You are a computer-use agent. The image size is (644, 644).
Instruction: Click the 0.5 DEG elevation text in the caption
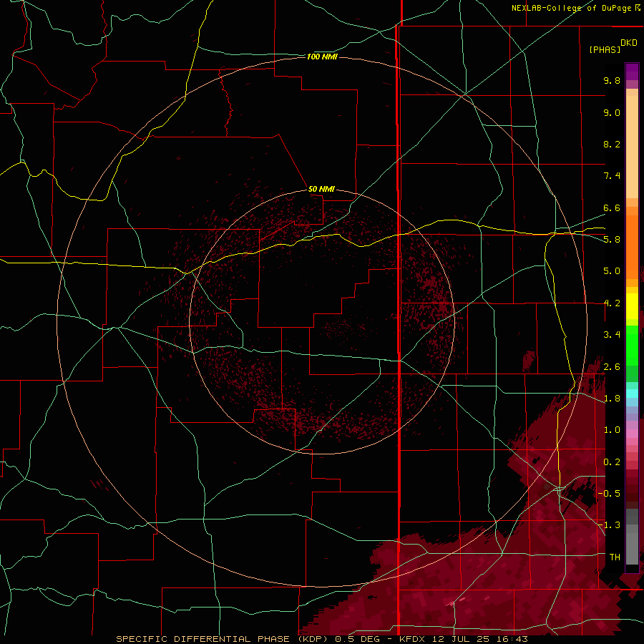[357, 639]
